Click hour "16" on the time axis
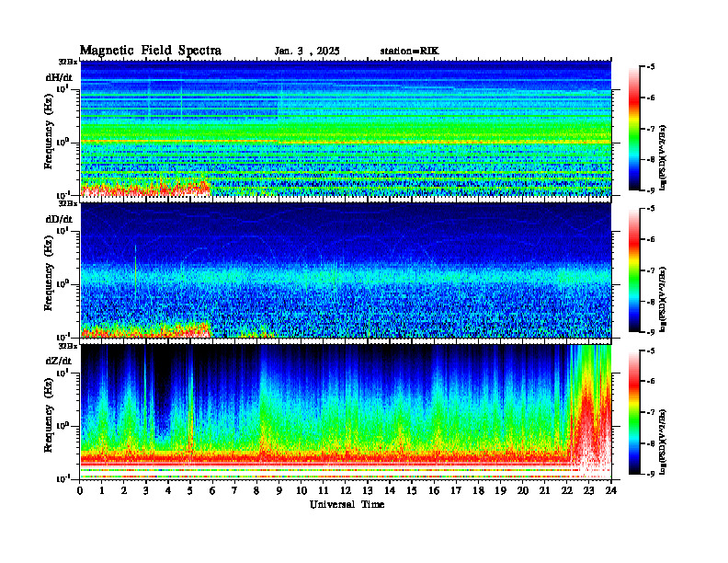This screenshot has width=728, height=563. (434, 490)
